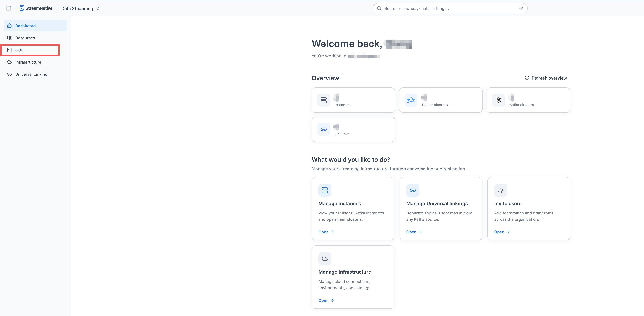Click the magnifier icon in the search bar
Image resolution: width=644 pixels, height=316 pixels.
pos(379,8)
